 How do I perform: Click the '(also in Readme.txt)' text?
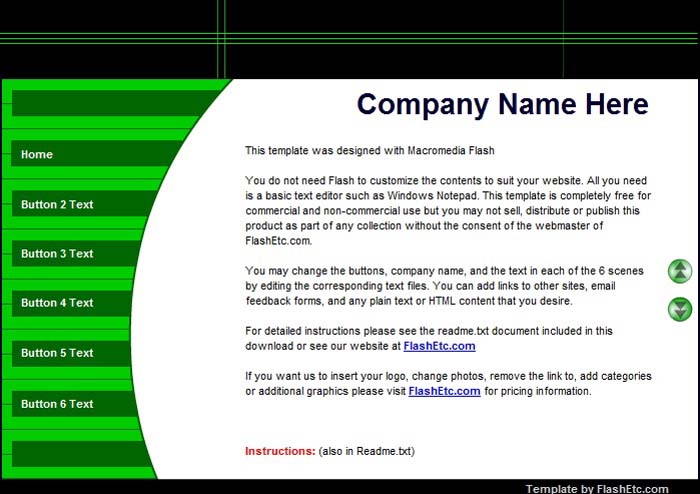click(x=366, y=451)
